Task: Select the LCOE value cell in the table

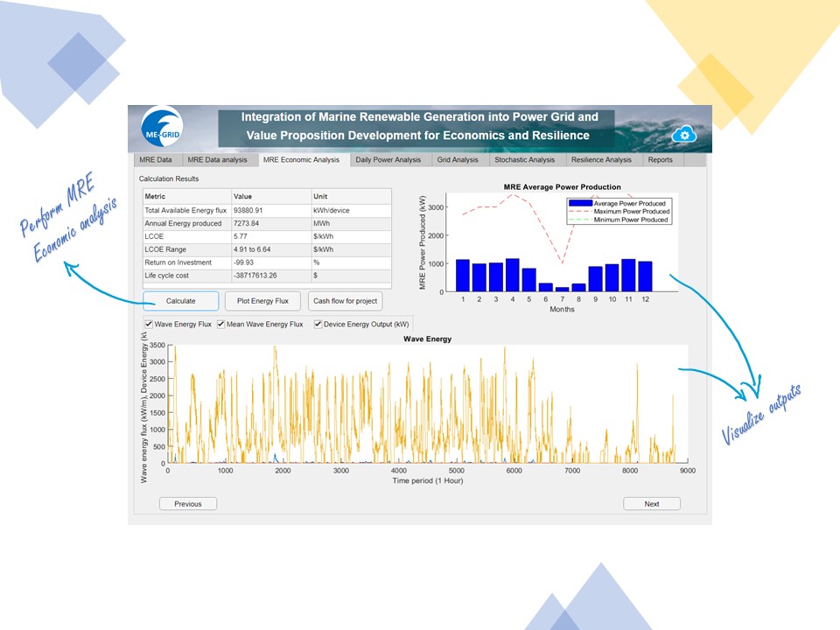Action: point(270,236)
